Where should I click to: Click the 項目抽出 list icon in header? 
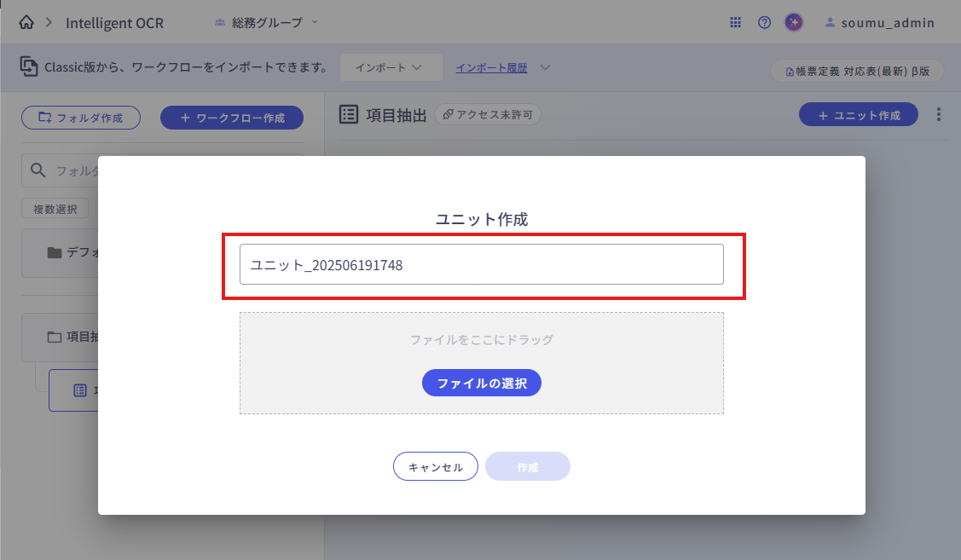[x=348, y=115]
